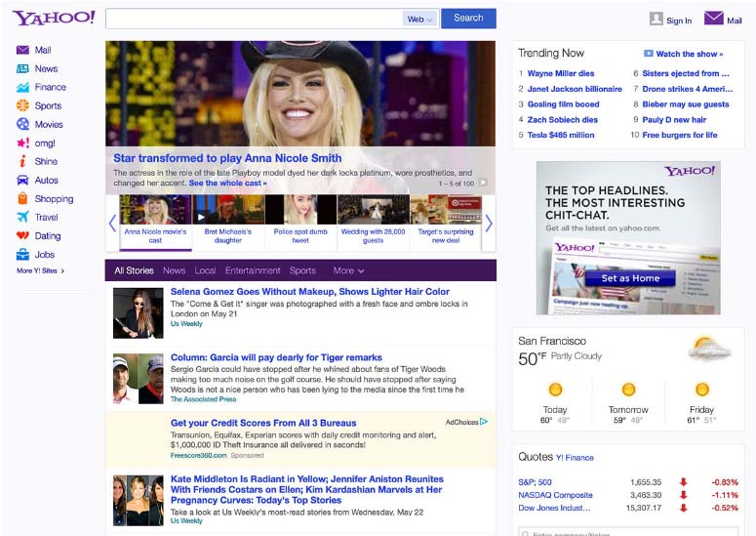Viewport: 756px width, 536px height.
Task: Switch to the Entertainment stories tab
Action: tap(253, 270)
